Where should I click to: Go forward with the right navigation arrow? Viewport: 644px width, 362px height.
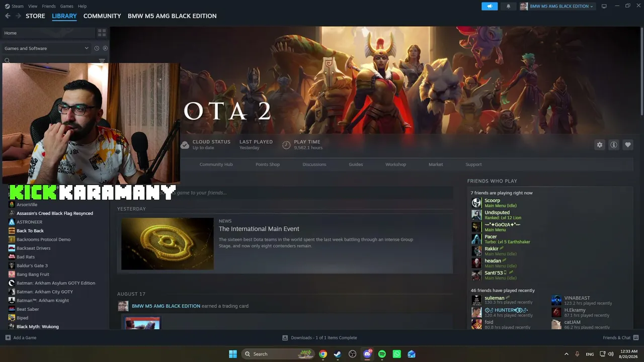click(x=19, y=16)
